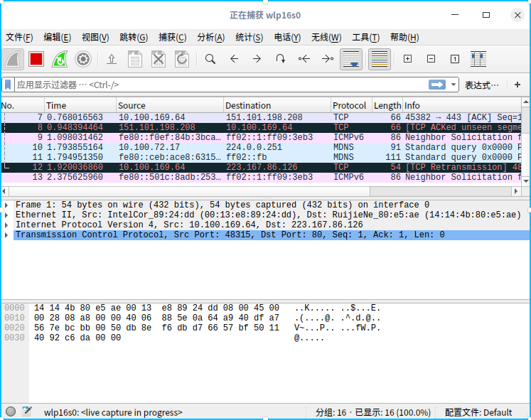Close the capture file using the X icon
531x420 pixels.
[159, 59]
